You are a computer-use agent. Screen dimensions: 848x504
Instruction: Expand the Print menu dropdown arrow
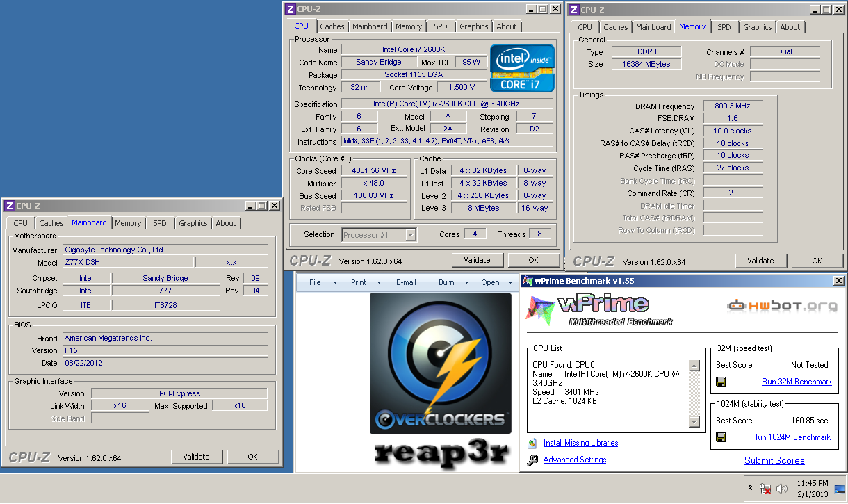(379, 283)
